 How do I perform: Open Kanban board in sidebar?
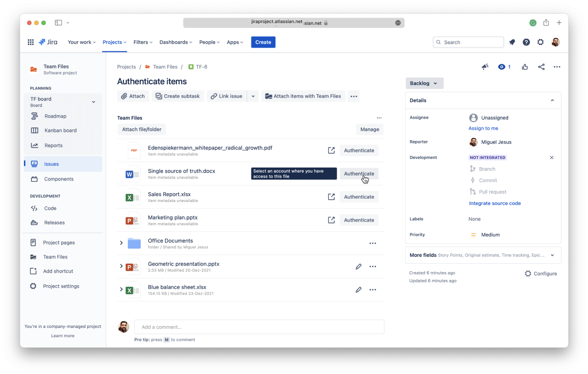(x=60, y=130)
